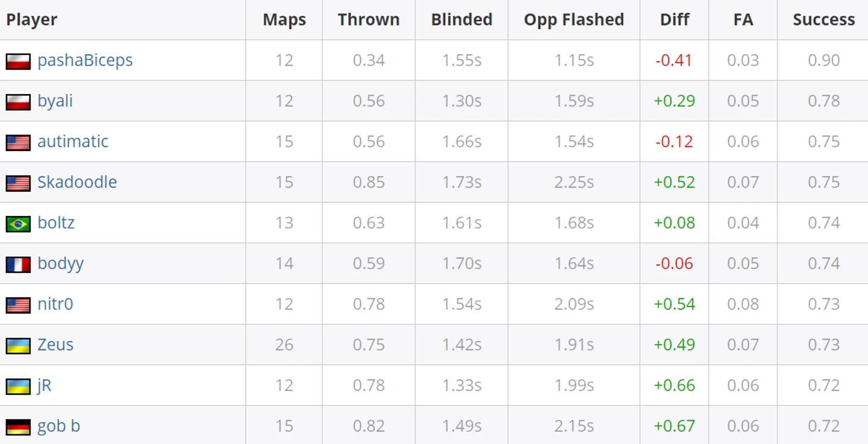Screen dimensions: 868x444
Task: Open the byali player link
Action: pos(55,101)
